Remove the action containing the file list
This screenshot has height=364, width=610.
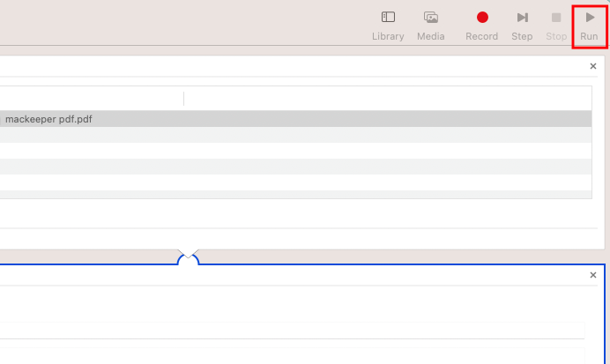[x=593, y=66]
